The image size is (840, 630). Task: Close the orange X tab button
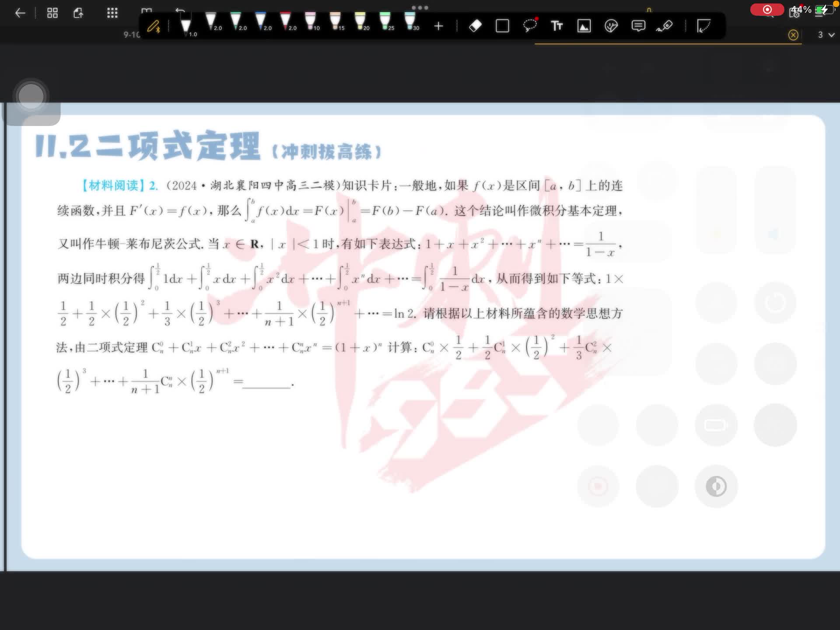pyautogui.click(x=793, y=35)
